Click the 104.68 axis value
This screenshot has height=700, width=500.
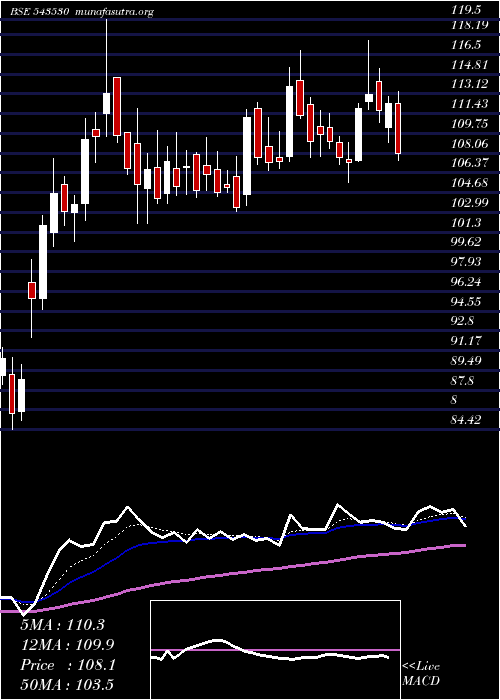coord(469,183)
